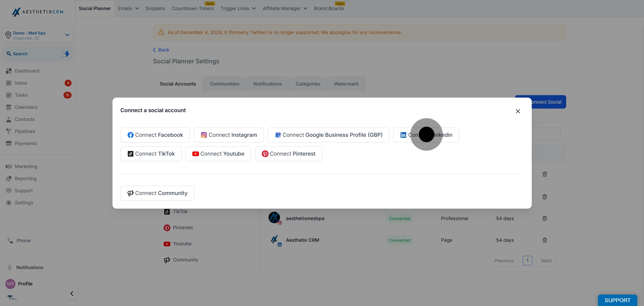This screenshot has width=644, height=306.
Task: Switch to the Communities tab
Action: tap(225, 84)
